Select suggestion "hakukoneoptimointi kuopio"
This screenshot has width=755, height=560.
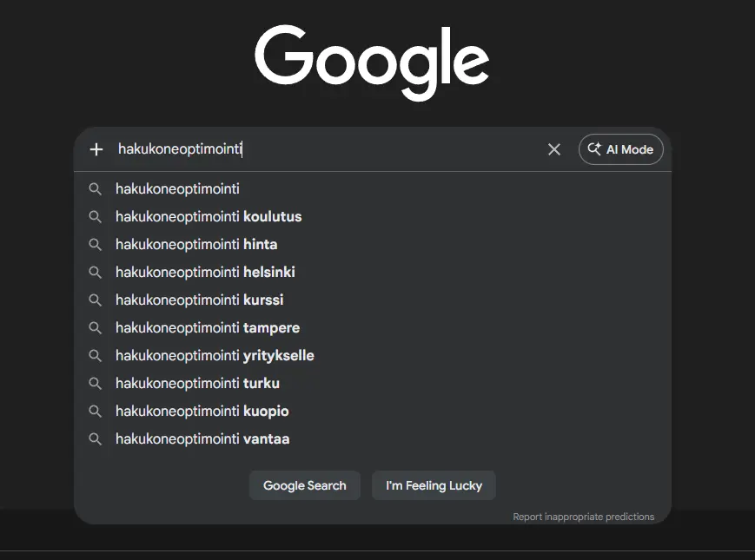click(202, 411)
